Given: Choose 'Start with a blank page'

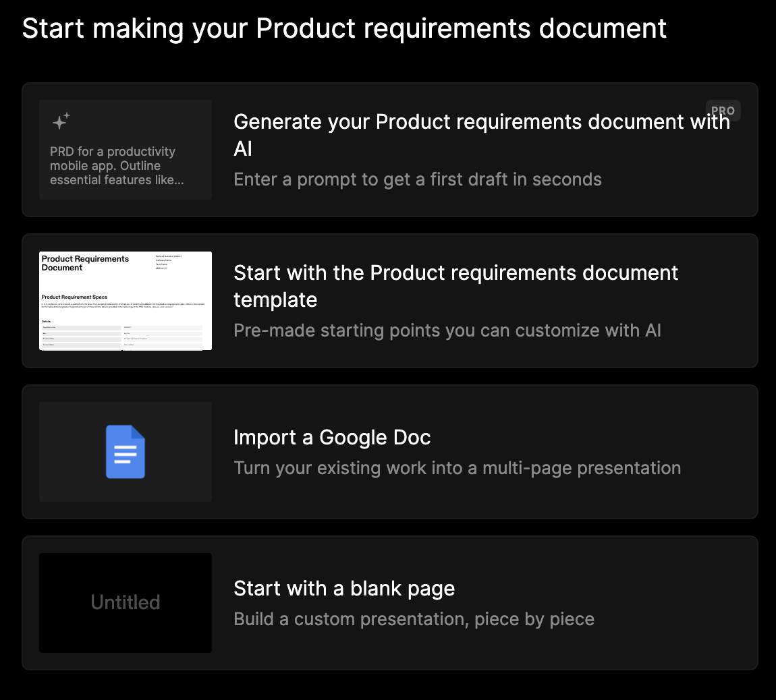Looking at the screenshot, I should (x=343, y=589).
